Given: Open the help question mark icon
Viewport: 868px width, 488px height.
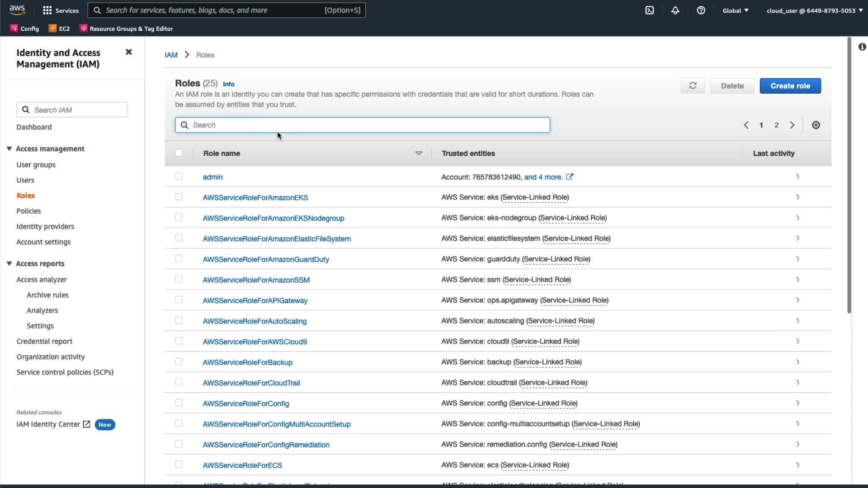Looking at the screenshot, I should click(x=701, y=10).
